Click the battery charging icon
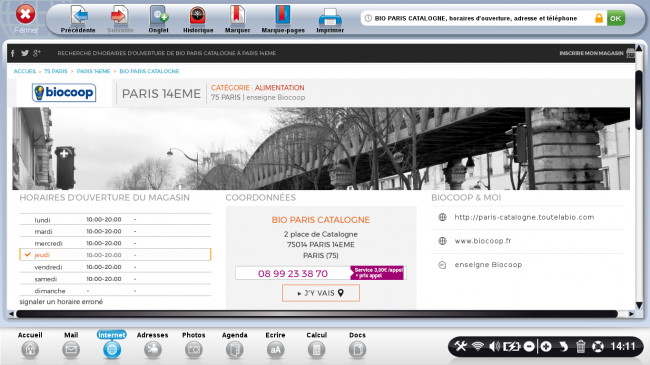Screen dimensions: 650x365 (511, 346)
